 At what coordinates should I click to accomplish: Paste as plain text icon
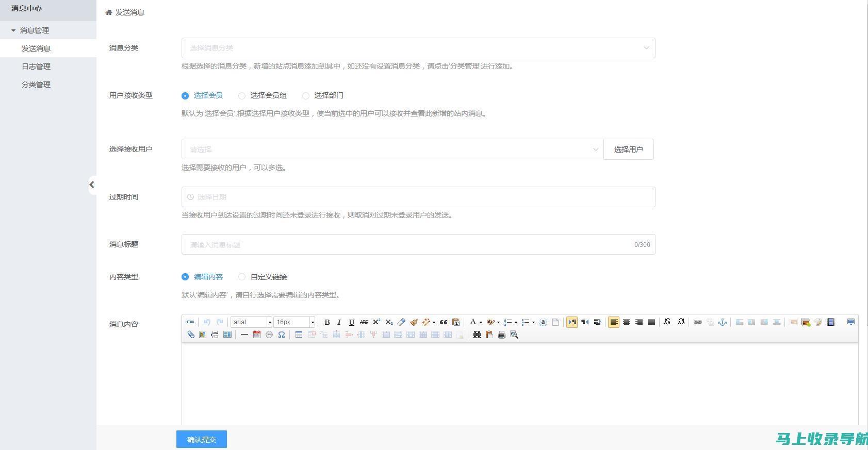456,322
